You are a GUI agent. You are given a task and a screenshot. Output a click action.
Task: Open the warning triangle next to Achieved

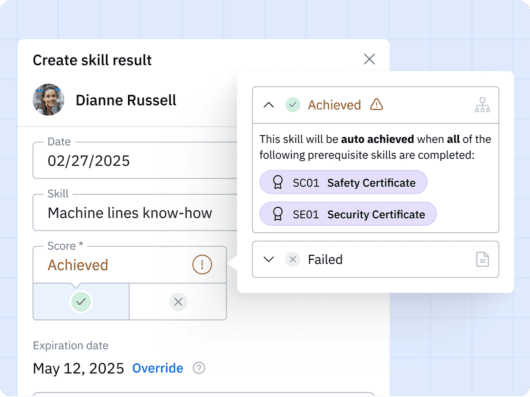tap(376, 104)
